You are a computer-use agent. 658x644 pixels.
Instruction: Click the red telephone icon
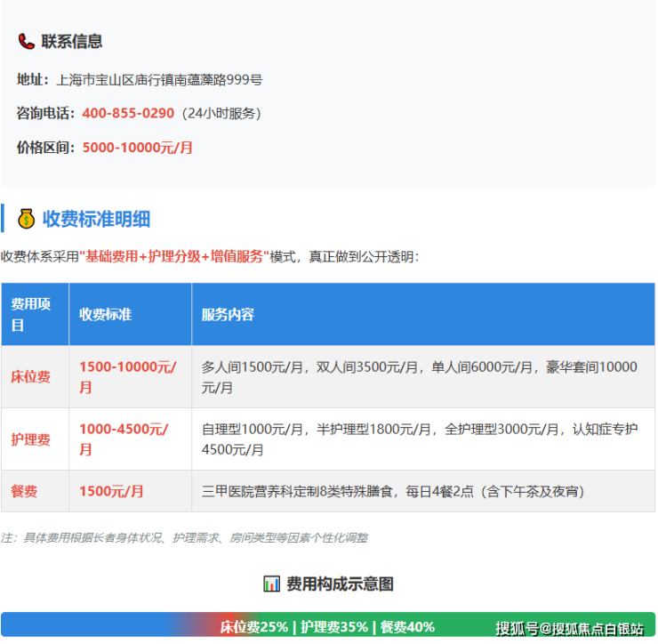point(27,42)
